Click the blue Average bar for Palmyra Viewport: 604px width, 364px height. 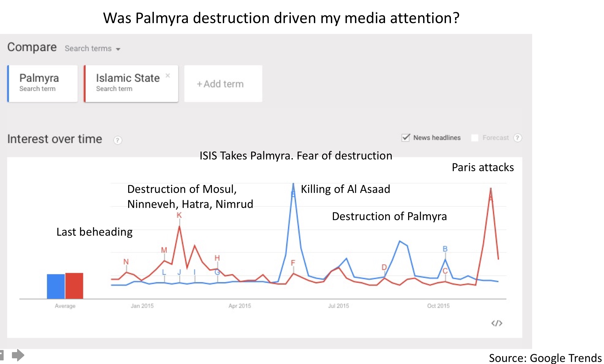pyautogui.click(x=56, y=286)
